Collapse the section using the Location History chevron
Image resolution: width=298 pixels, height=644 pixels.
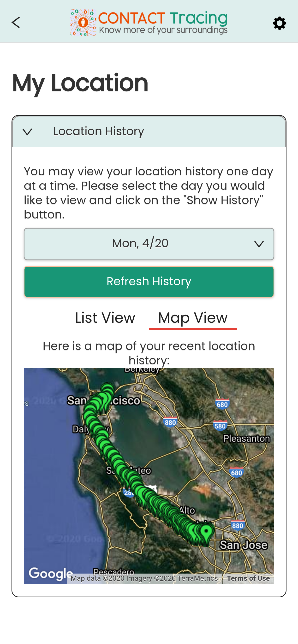[x=27, y=132]
